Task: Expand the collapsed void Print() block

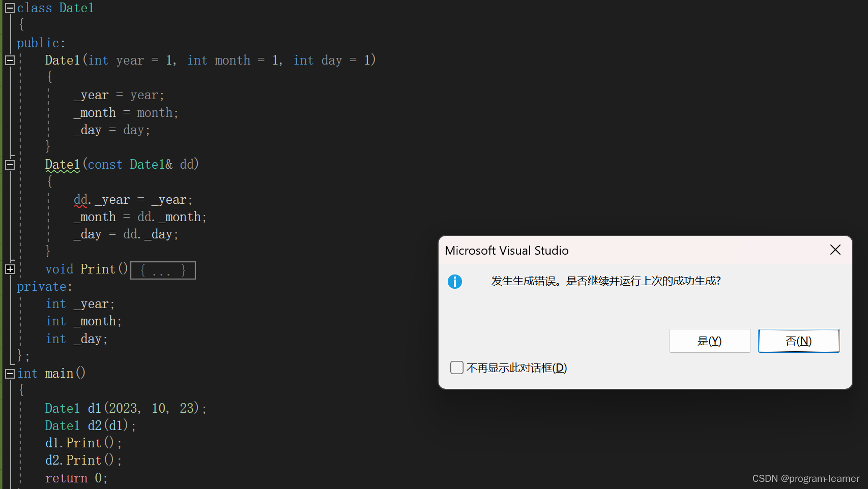Action: click(x=9, y=269)
